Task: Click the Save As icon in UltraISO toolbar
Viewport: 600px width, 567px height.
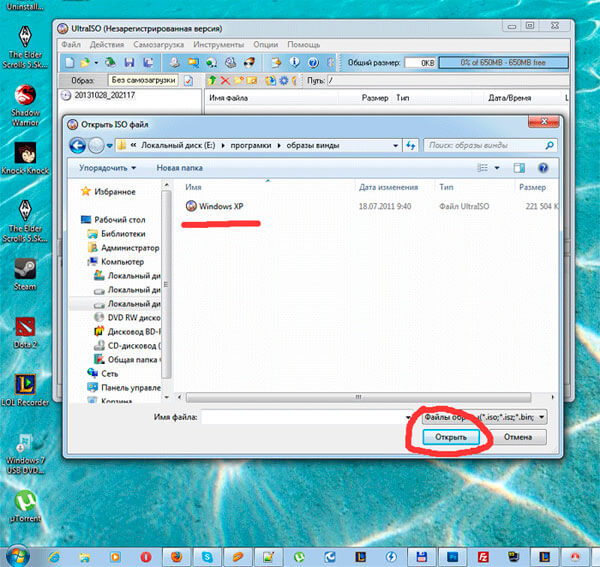Action: (x=148, y=62)
